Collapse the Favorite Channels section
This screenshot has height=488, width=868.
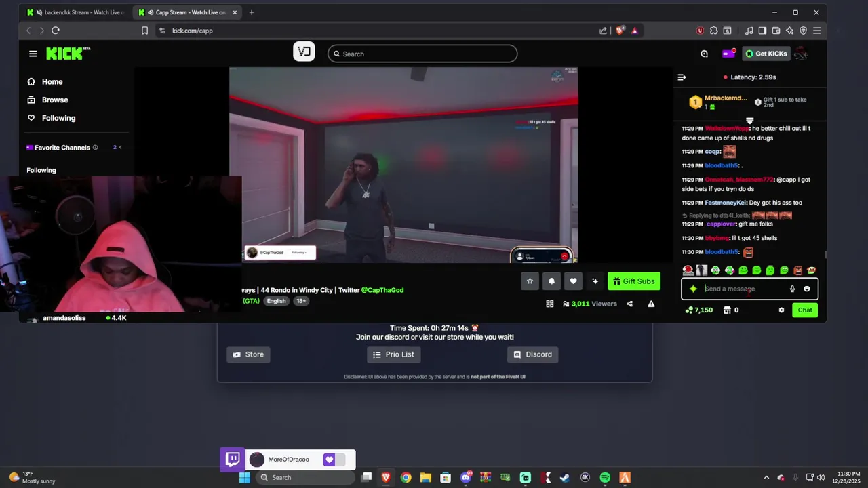point(120,147)
